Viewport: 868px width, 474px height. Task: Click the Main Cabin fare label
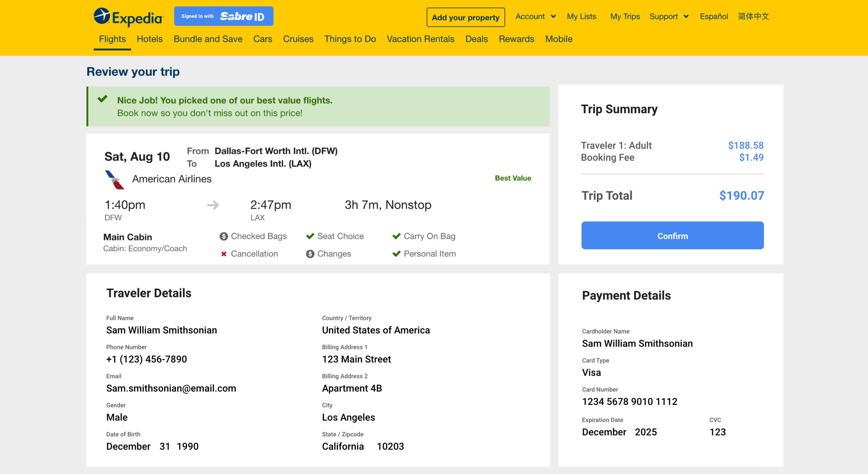(128, 237)
